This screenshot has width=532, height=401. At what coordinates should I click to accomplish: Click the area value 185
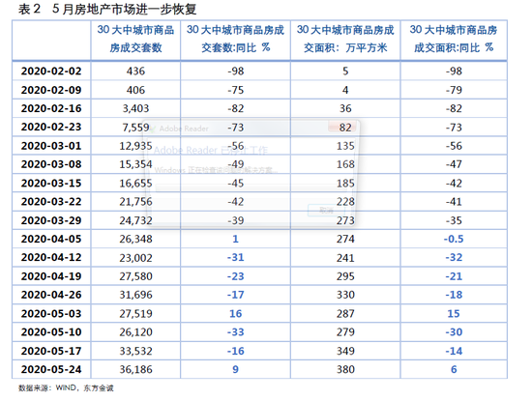[345, 183]
